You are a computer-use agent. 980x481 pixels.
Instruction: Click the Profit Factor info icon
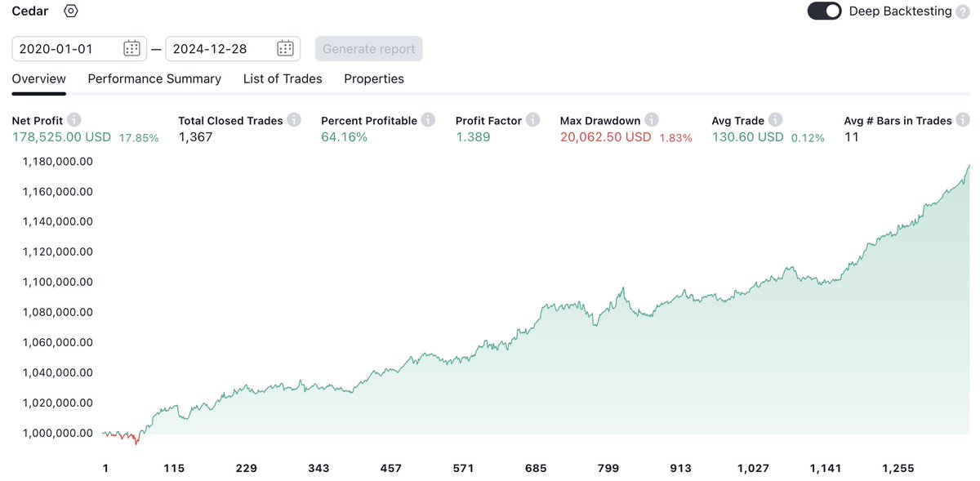[x=532, y=119]
